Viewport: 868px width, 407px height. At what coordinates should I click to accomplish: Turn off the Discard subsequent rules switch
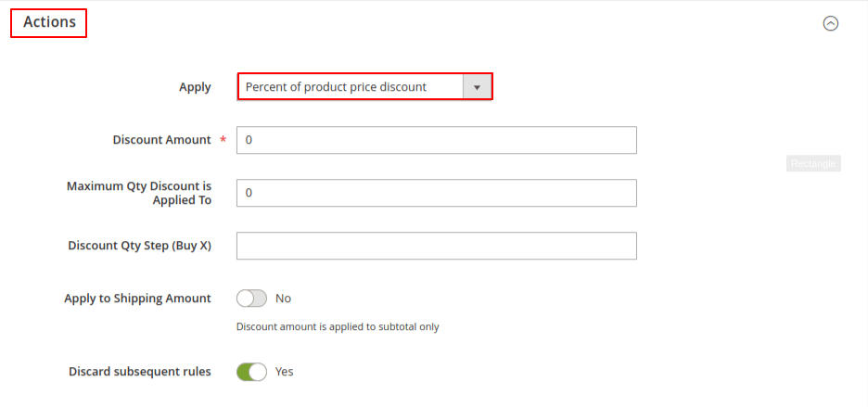pos(251,372)
